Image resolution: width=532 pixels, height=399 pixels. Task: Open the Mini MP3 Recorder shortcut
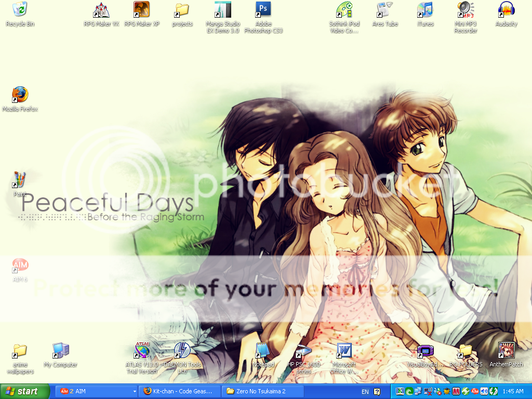click(x=465, y=10)
